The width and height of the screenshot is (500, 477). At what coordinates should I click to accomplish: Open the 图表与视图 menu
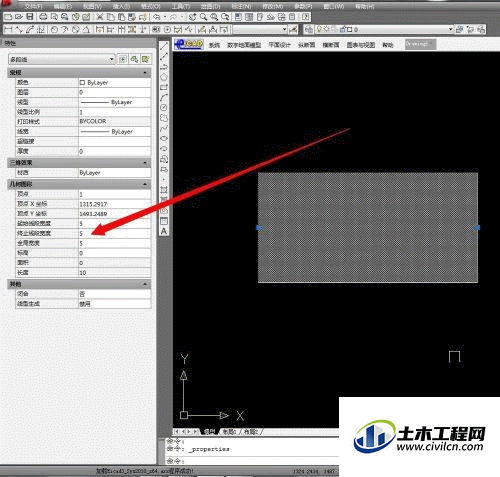361,45
